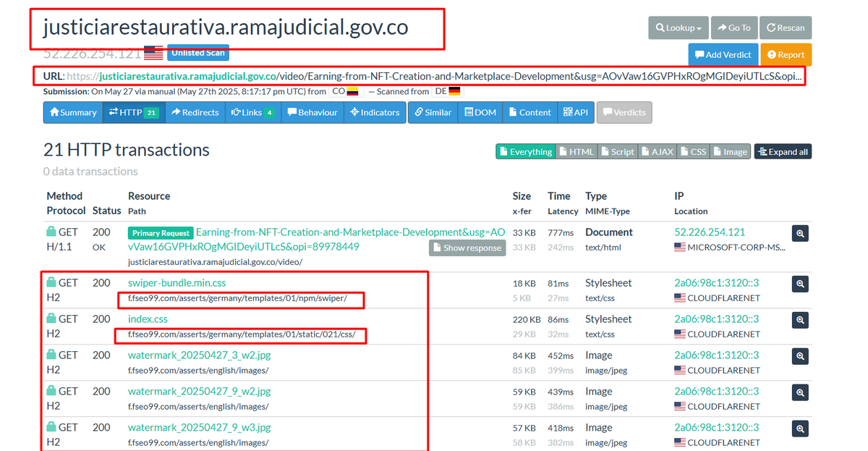This screenshot has height=451, width=868.
Task: Click magnifier icon for index.css row
Action: pos(800,320)
